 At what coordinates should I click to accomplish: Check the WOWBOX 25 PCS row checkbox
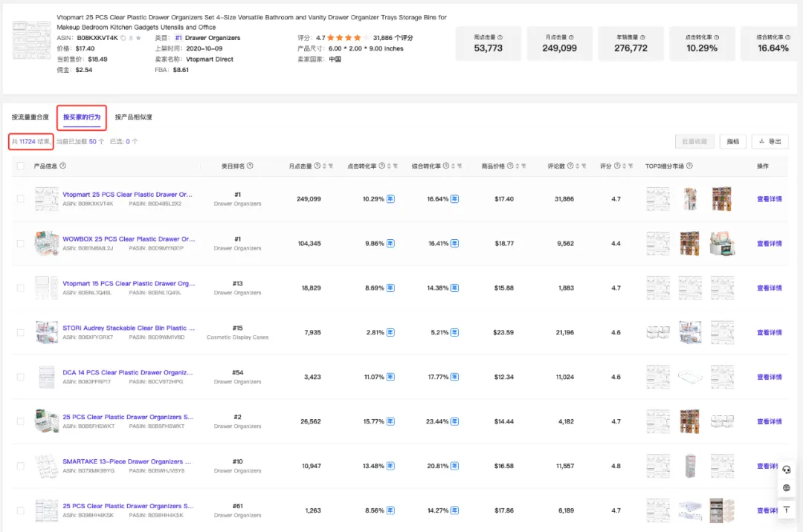click(x=21, y=244)
